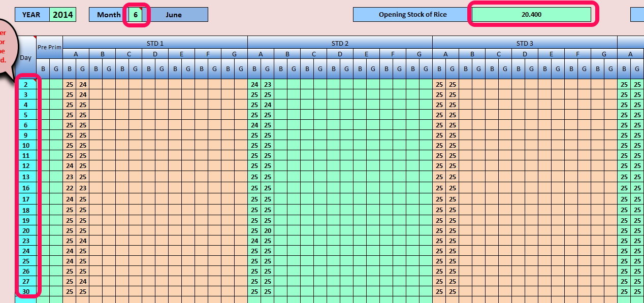This screenshot has height=303, width=644.
Task: Select section A header under STD 3
Action: point(446,54)
